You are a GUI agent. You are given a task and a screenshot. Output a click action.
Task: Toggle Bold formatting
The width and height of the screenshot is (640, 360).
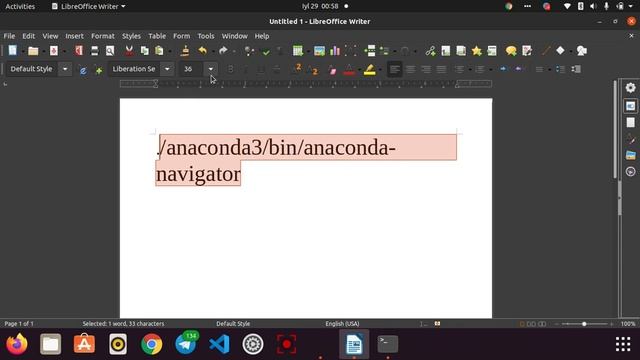(x=231, y=69)
